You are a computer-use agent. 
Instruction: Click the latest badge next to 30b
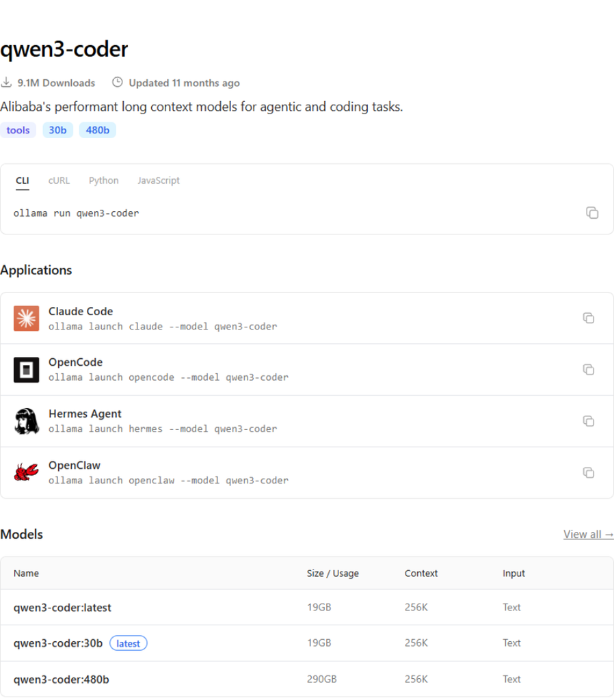click(128, 643)
